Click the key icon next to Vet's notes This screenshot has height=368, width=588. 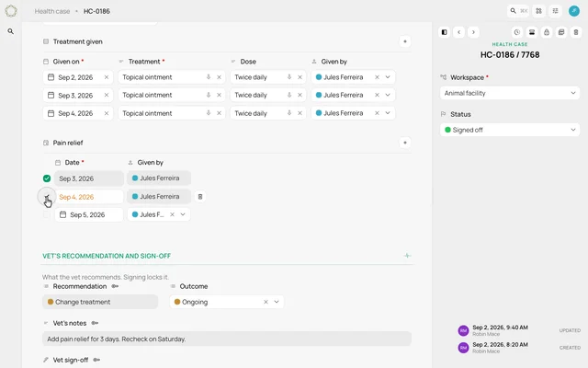[x=95, y=323]
